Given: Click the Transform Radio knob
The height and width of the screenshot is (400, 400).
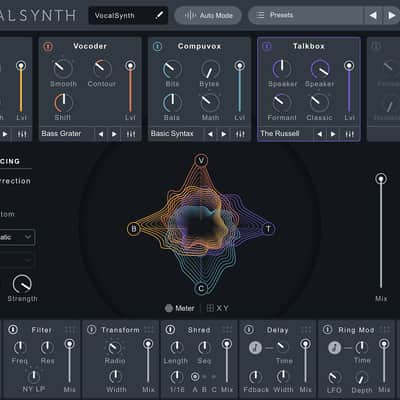Looking at the screenshot, I should 115,348.
